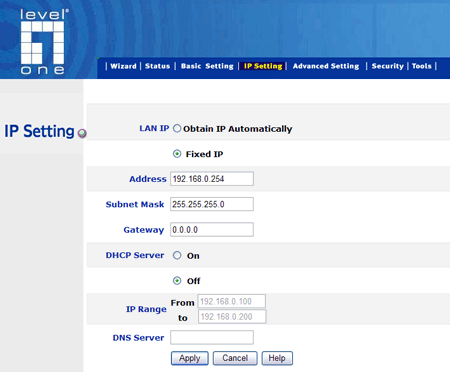Focus the Address input field

click(212, 179)
